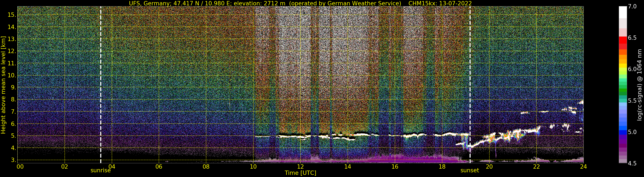644x177 pixels.
Task: Click the 4. height tick label
Action: tap(13, 148)
